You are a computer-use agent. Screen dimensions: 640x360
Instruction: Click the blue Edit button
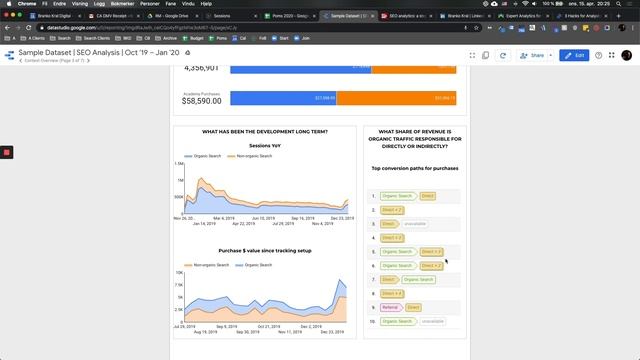click(x=574, y=56)
